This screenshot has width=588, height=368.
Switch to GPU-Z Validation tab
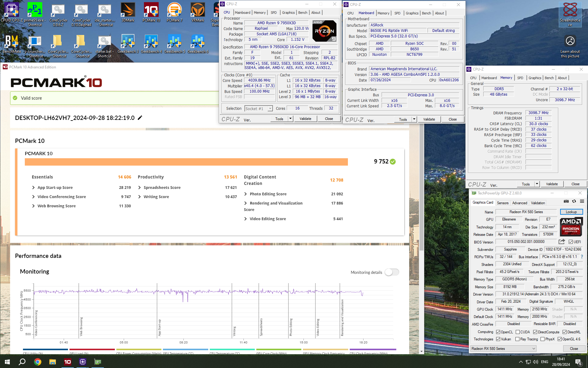[x=538, y=203]
